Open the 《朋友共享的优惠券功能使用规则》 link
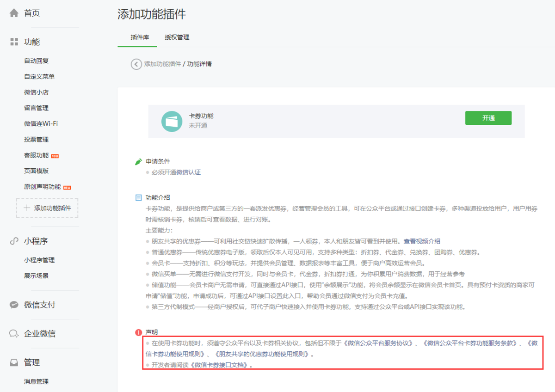Image resolution: width=555 pixels, height=392 pixels. (262, 355)
